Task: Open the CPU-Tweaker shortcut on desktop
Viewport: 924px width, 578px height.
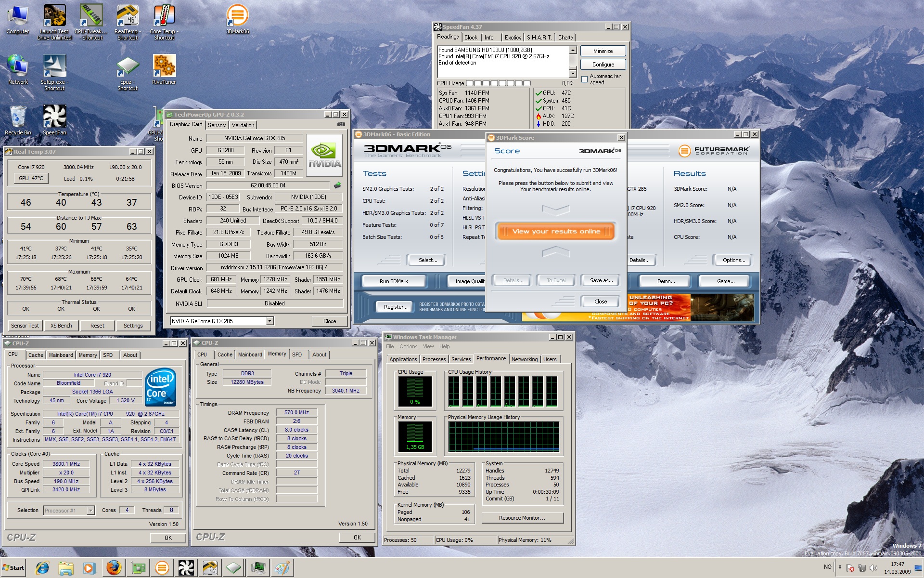Action: (91, 22)
